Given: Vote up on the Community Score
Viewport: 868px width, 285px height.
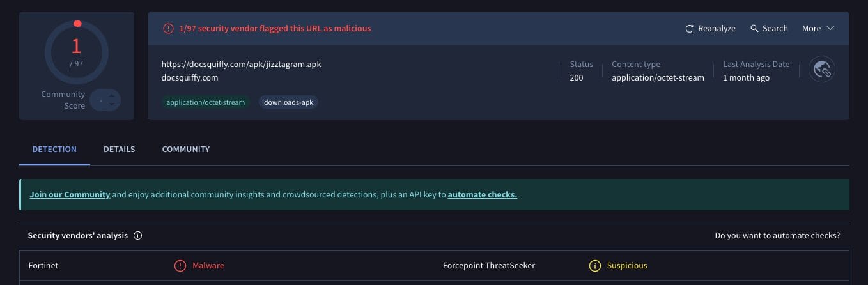Looking at the screenshot, I should tap(112, 96).
